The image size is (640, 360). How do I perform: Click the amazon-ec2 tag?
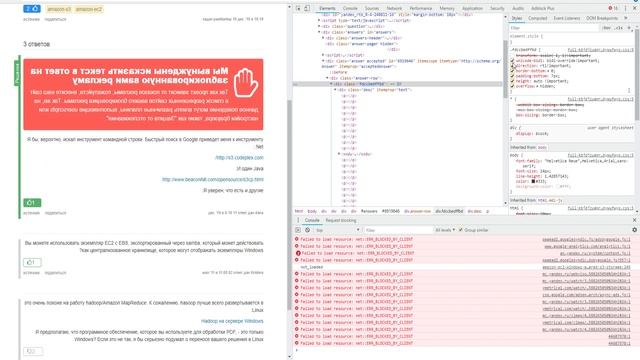point(89,9)
